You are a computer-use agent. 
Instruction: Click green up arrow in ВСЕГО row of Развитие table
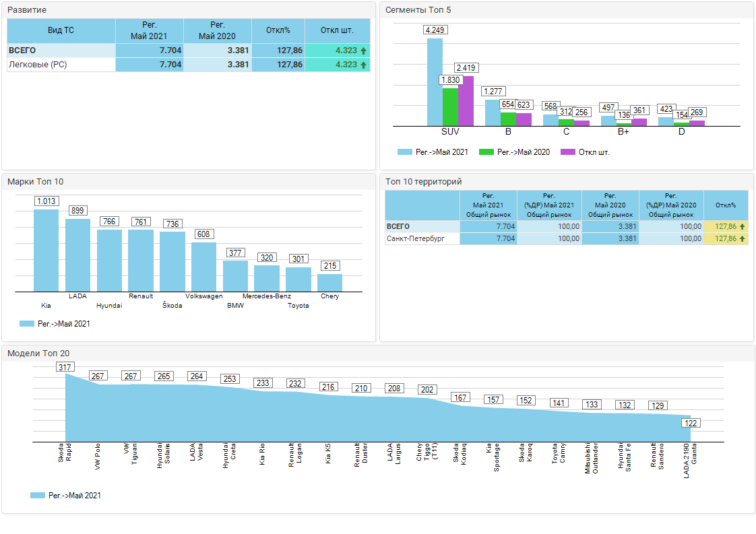(x=364, y=51)
